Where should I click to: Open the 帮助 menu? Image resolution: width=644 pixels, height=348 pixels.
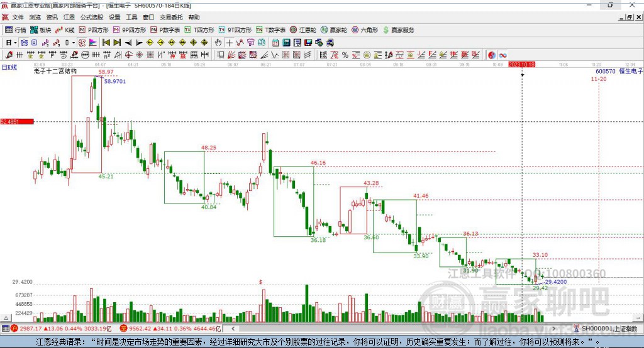tap(194, 17)
